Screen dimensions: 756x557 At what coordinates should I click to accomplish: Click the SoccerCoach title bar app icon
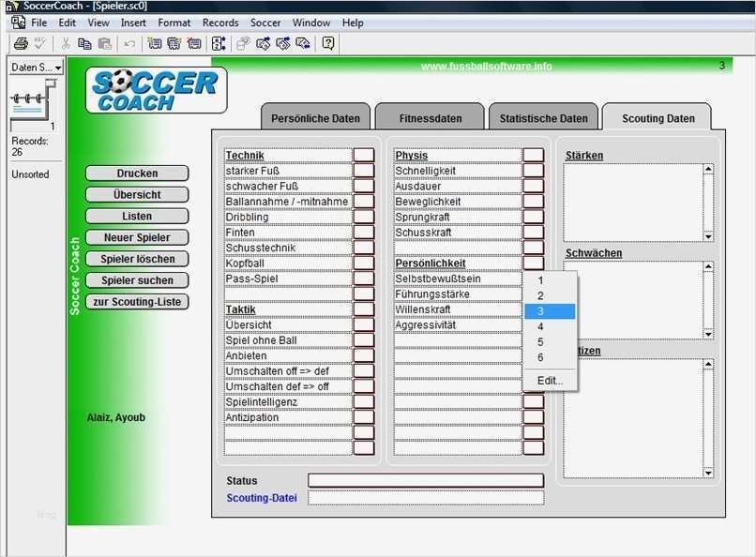(x=11, y=7)
